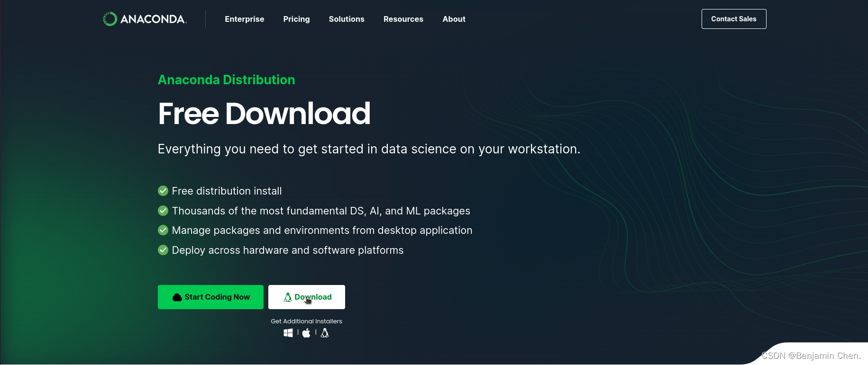The height and width of the screenshot is (365, 868).
Task: Click the 'Free distribution install' bullet text
Action: point(227,191)
